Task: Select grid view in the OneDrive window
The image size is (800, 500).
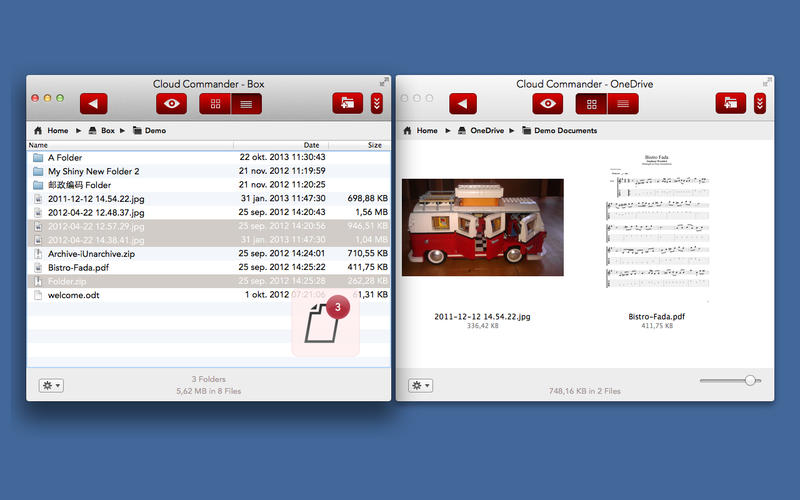Action: click(x=591, y=103)
